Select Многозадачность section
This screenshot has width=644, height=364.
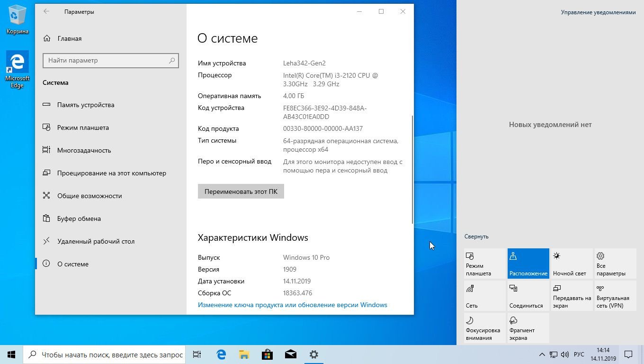click(x=111, y=150)
